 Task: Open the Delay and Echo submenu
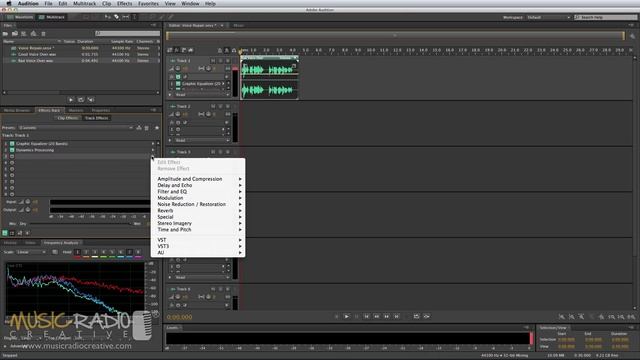click(x=198, y=185)
